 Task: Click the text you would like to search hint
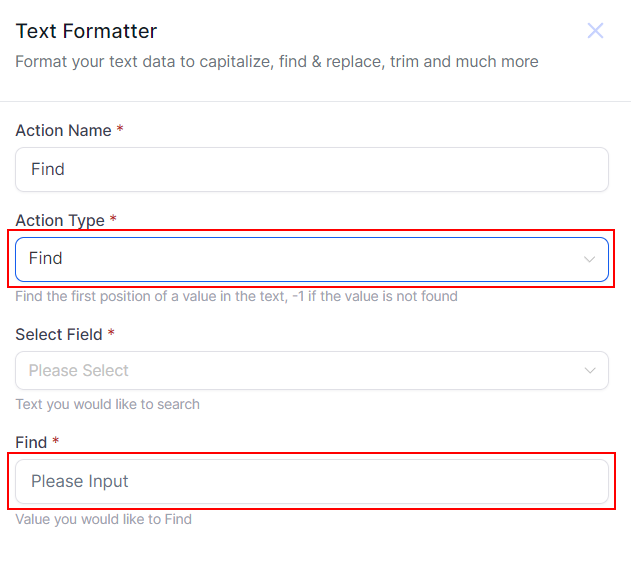pos(107,404)
